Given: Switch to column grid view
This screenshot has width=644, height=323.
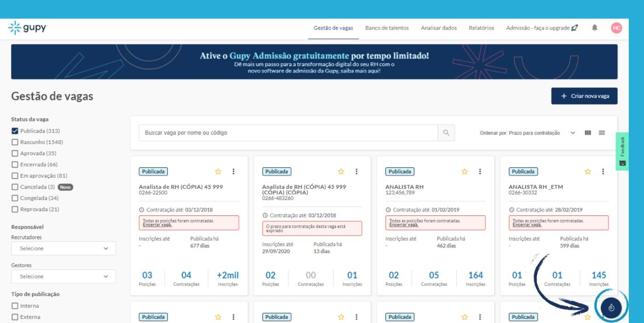Looking at the screenshot, I should click(587, 133).
